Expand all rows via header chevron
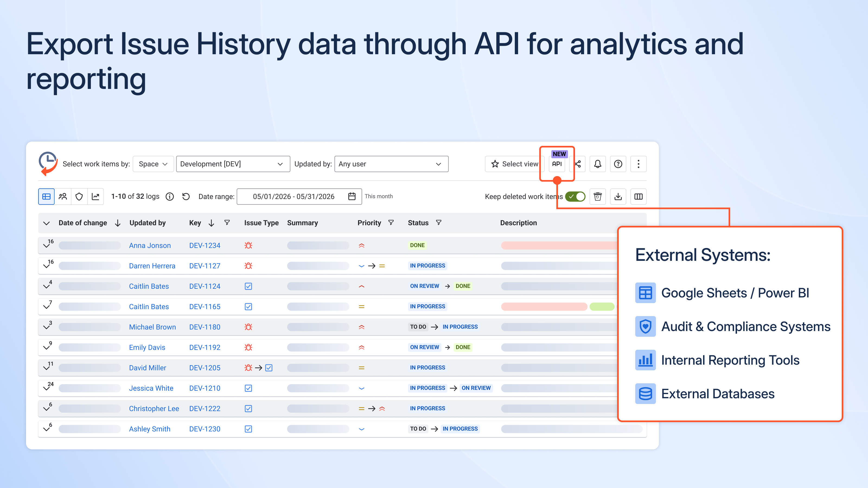Viewport: 868px width, 488px height. point(46,223)
